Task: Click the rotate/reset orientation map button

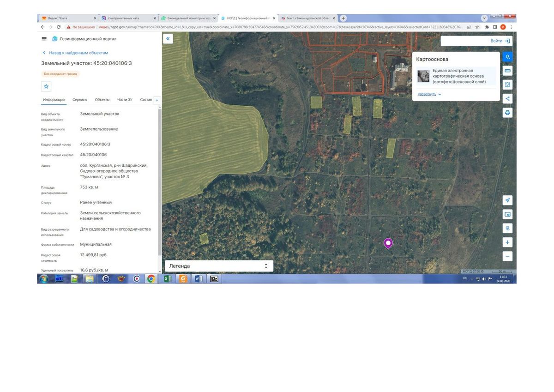Action: (x=507, y=228)
